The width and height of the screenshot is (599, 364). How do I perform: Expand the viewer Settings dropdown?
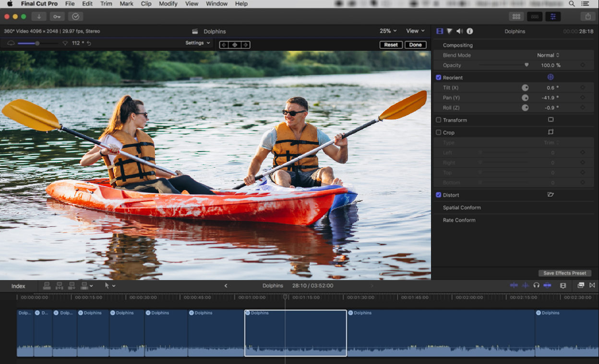tap(198, 43)
